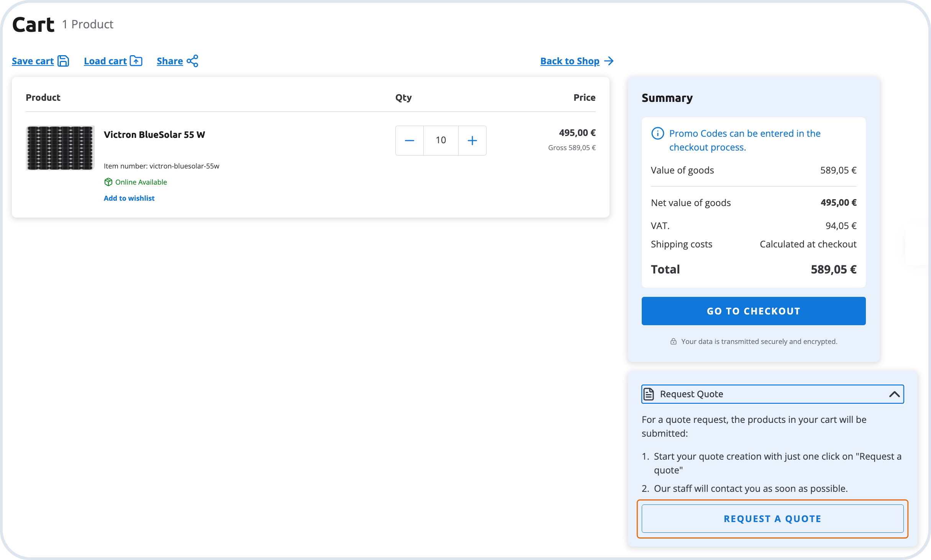
Task: Click the Value of goods label
Action: click(682, 170)
